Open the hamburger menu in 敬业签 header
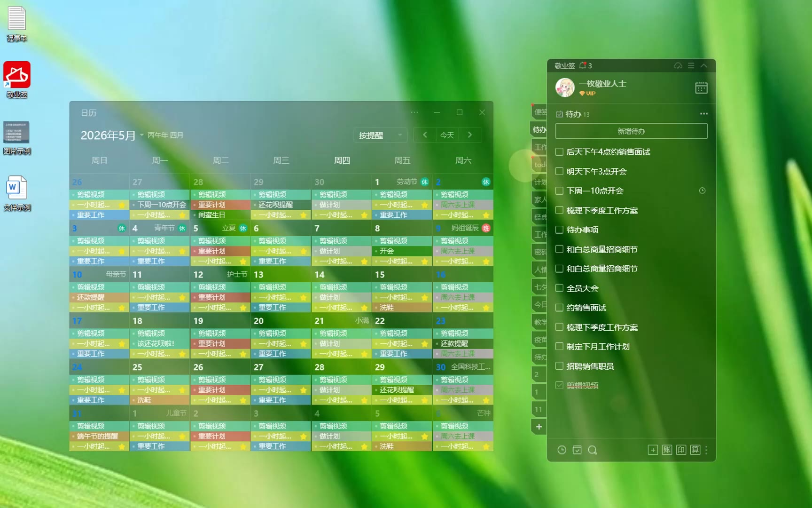The image size is (812, 508). point(691,66)
